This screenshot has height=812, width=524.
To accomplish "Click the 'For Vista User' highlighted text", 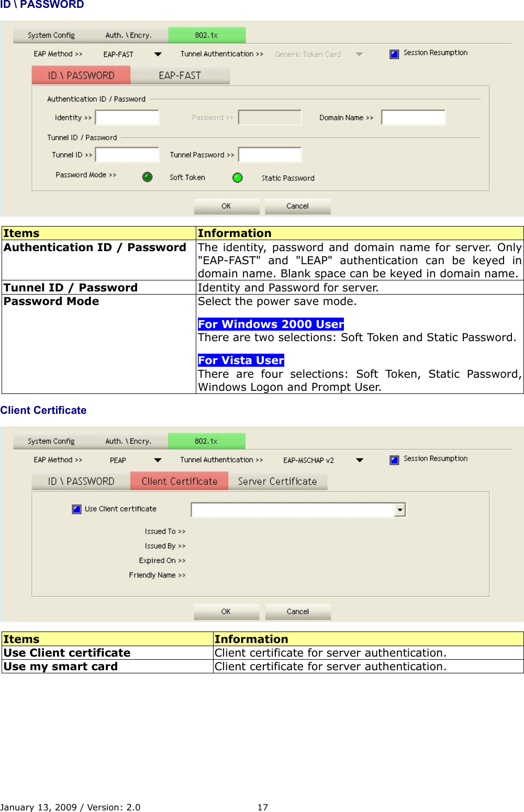I will tap(241, 360).
